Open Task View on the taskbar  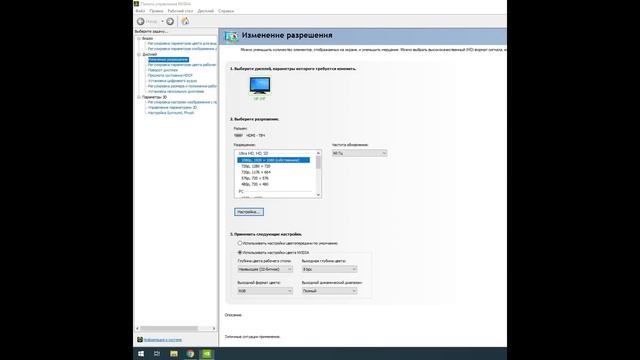coord(157,353)
